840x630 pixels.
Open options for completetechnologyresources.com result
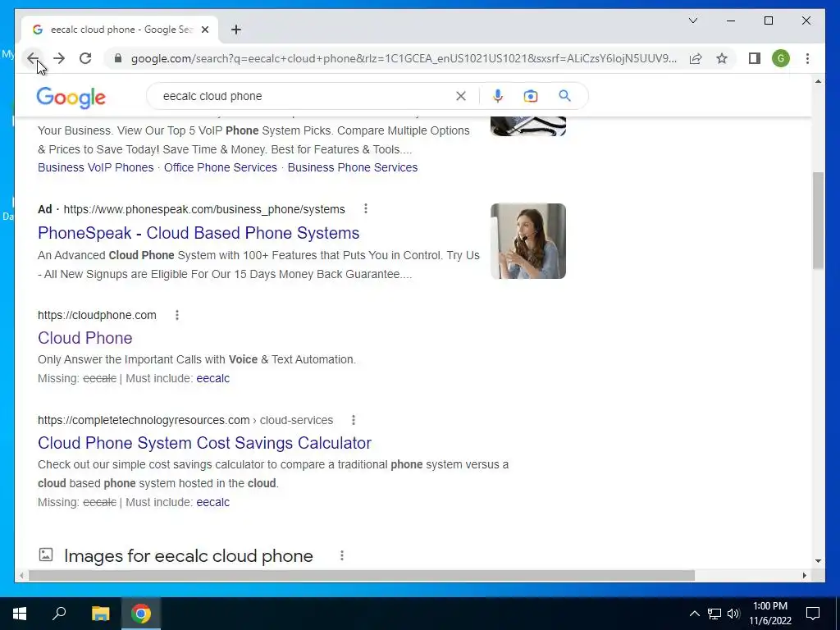[x=354, y=420]
